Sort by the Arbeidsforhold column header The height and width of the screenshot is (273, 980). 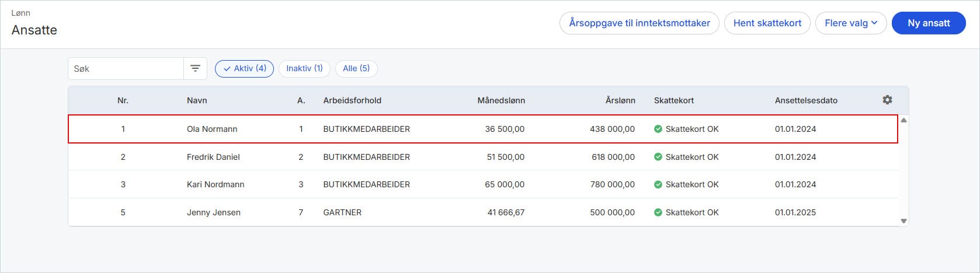[x=352, y=100]
